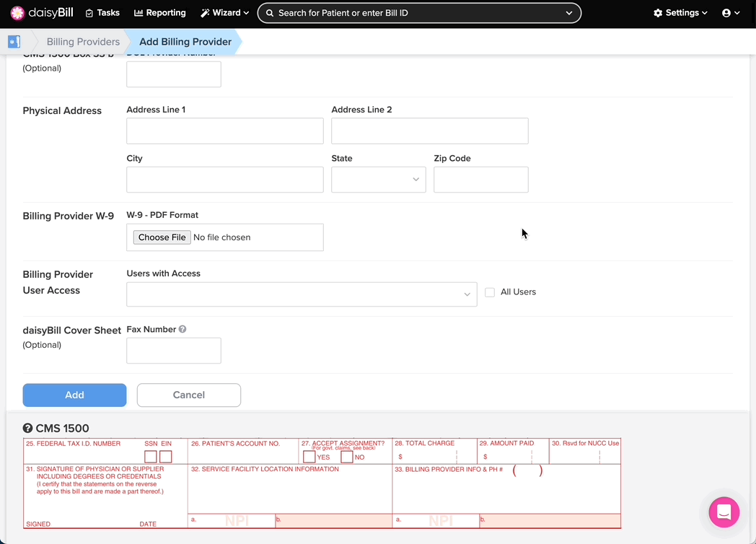Click the 'No file chosen' text

click(x=221, y=237)
